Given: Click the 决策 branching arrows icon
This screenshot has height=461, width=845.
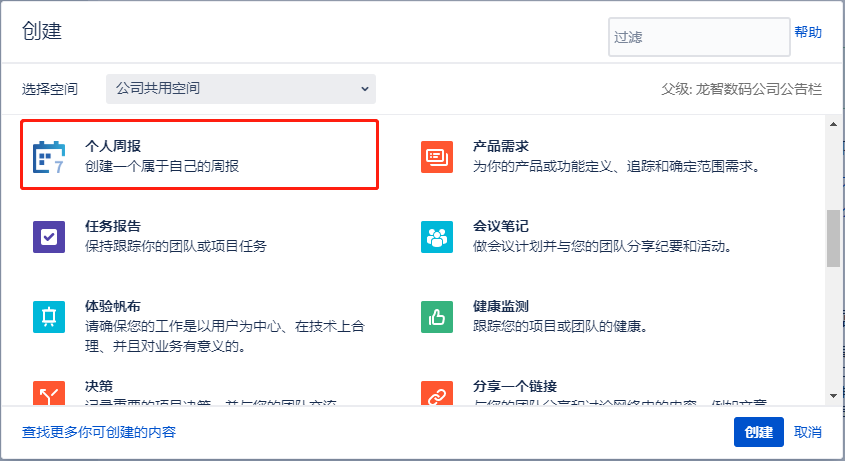Looking at the screenshot, I should (49, 393).
